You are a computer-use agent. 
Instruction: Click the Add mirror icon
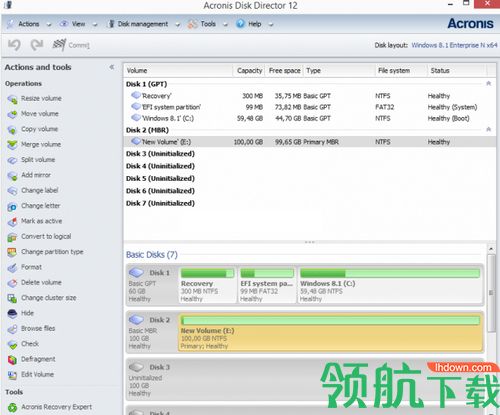(12, 176)
